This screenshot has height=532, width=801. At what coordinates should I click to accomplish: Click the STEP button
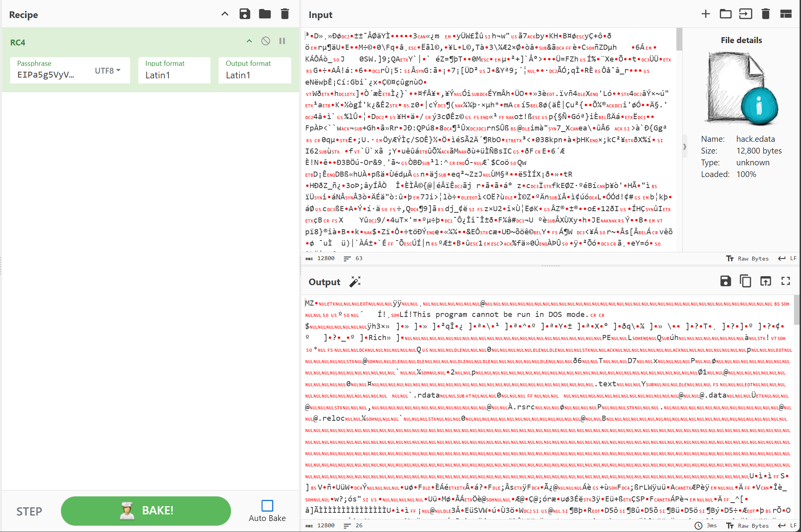pos(29,511)
